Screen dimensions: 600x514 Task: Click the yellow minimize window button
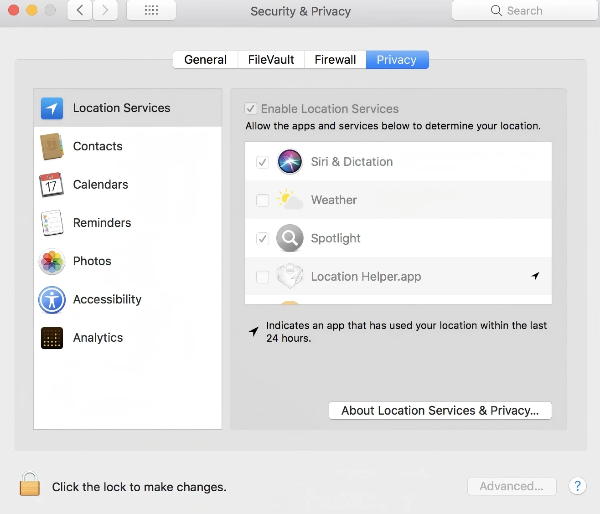tap(32, 10)
